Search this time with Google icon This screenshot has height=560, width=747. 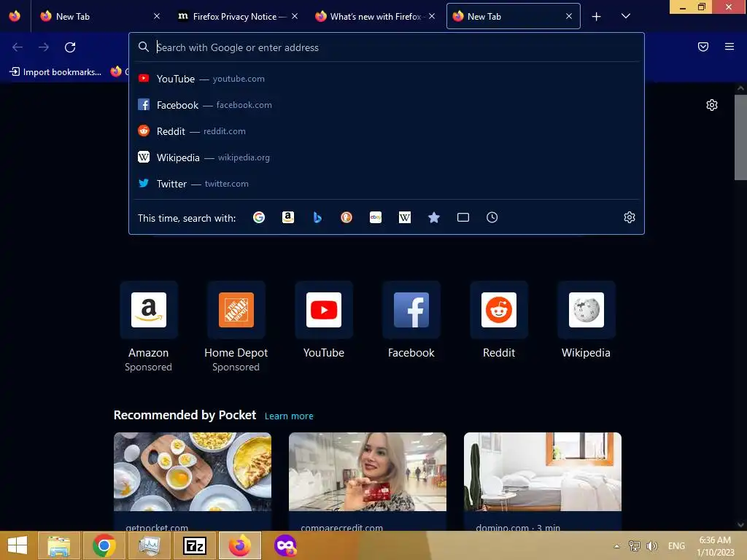tap(259, 217)
